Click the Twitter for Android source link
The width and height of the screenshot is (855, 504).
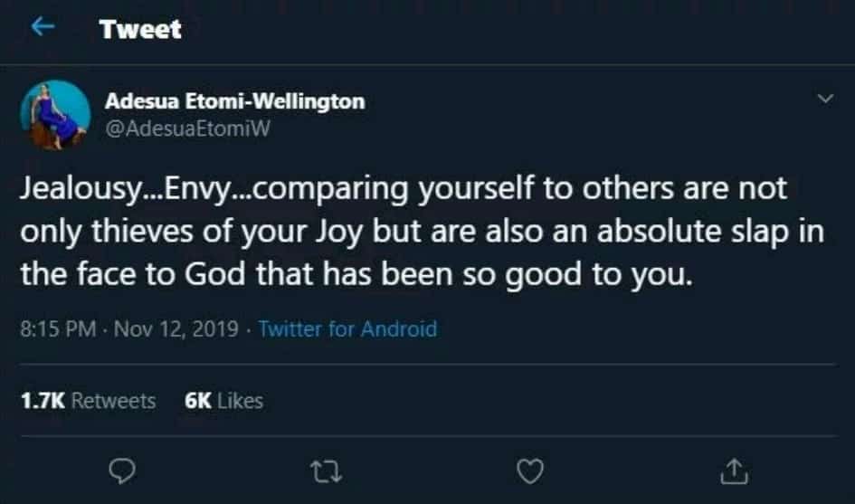[347, 329]
